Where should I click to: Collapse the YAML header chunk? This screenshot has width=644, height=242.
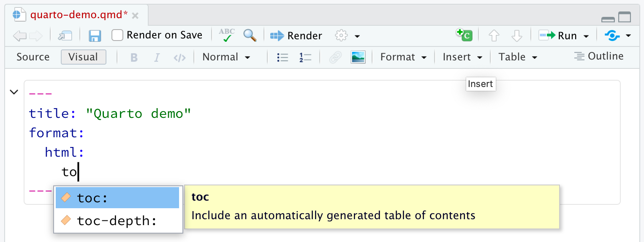coord(14,92)
